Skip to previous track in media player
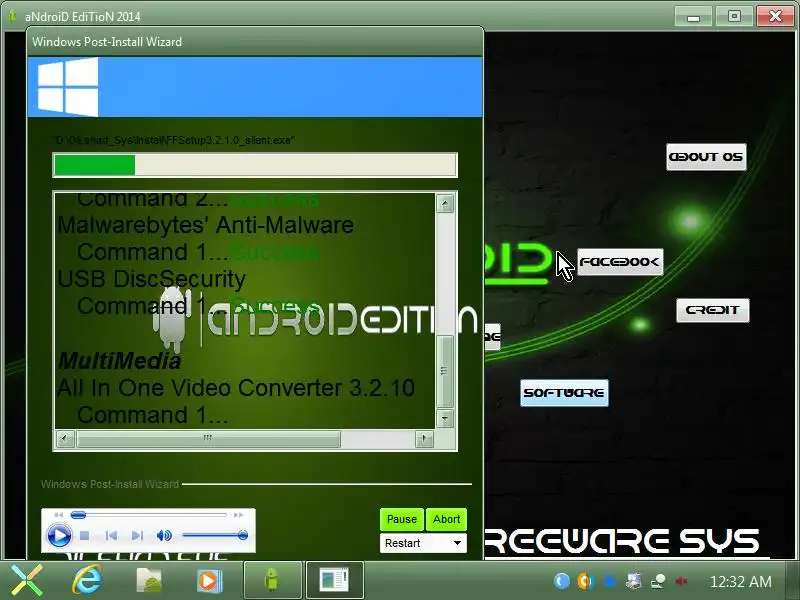This screenshot has height=600, width=800. (111, 535)
